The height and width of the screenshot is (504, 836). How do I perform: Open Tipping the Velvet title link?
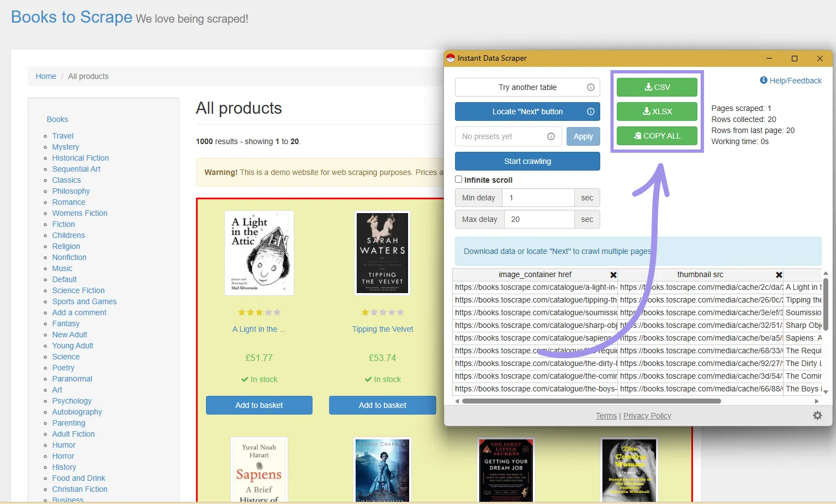coord(383,329)
